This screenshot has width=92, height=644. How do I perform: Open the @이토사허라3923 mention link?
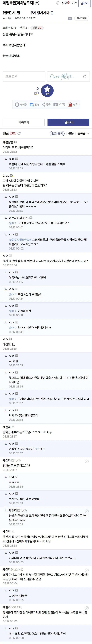[20, 239]
